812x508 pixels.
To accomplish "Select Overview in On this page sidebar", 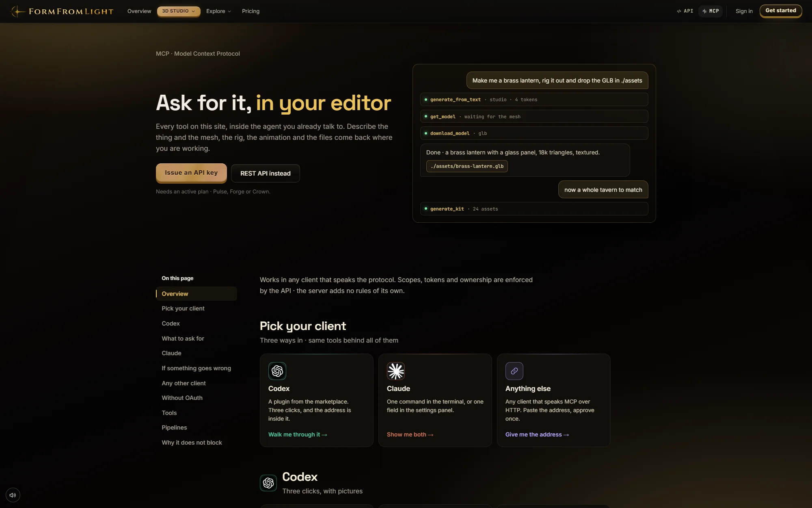I will click(197, 294).
